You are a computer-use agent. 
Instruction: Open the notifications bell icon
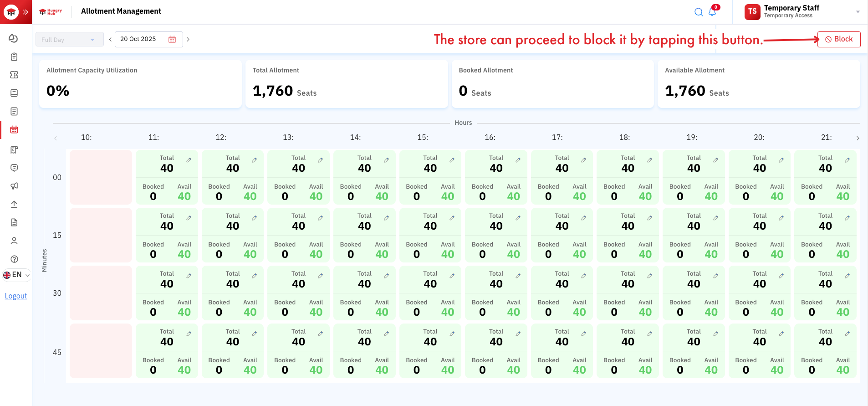coord(712,12)
